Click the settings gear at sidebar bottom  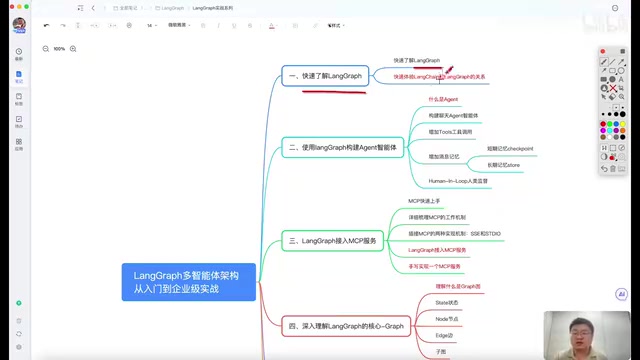[19, 347]
